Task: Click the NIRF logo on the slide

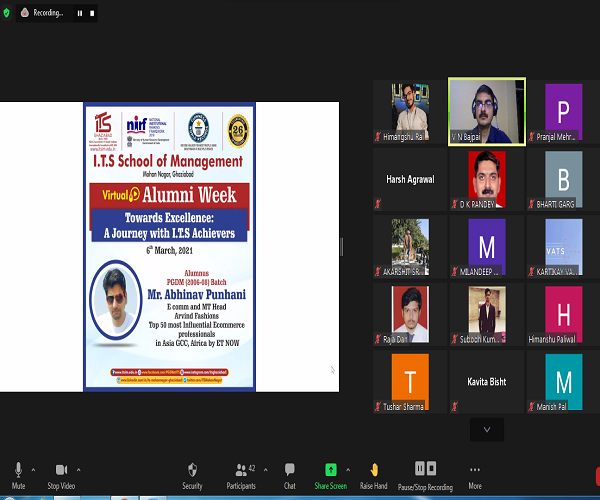Action: point(147,131)
